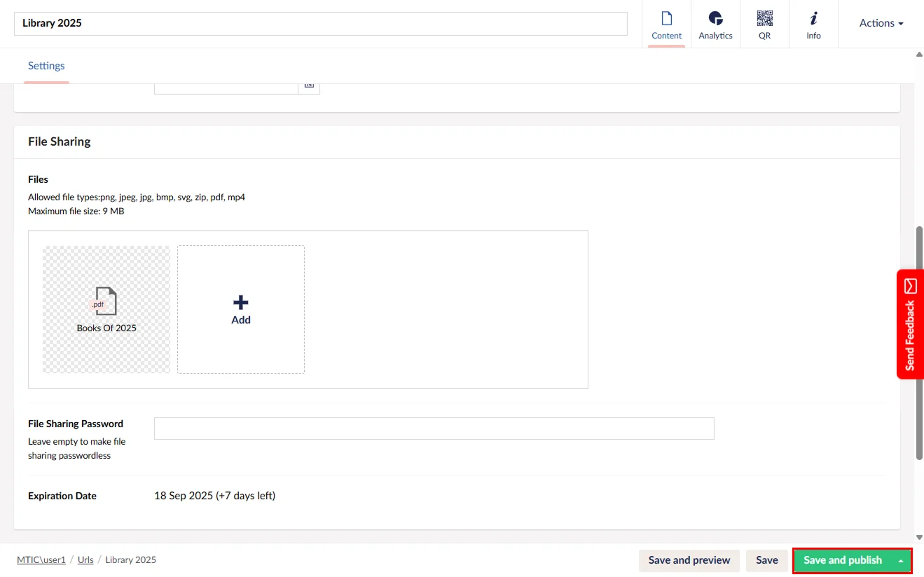Focus the File Sharing Password field
924x577 pixels.
[434, 429]
